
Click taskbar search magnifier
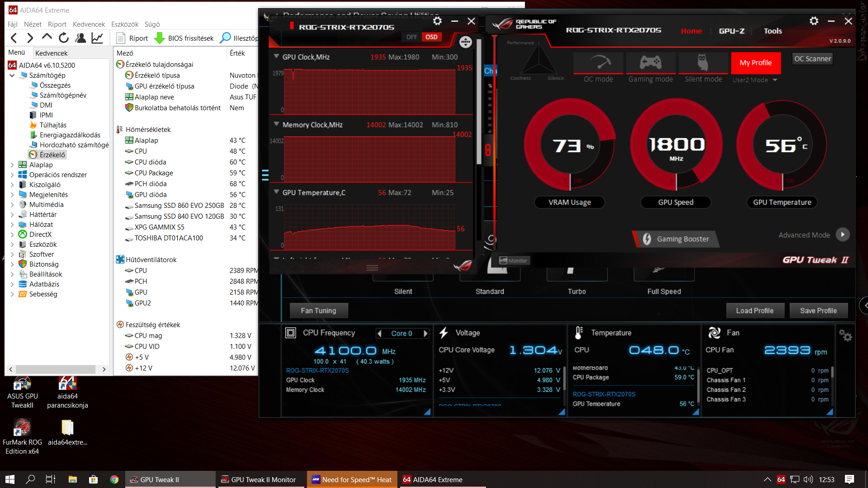(30, 479)
